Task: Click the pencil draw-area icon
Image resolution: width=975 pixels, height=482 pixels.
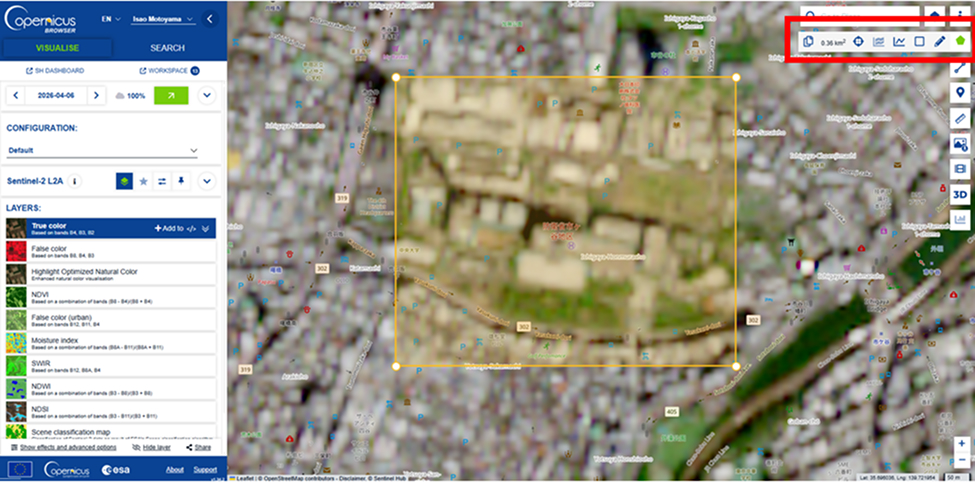Action: tap(939, 42)
